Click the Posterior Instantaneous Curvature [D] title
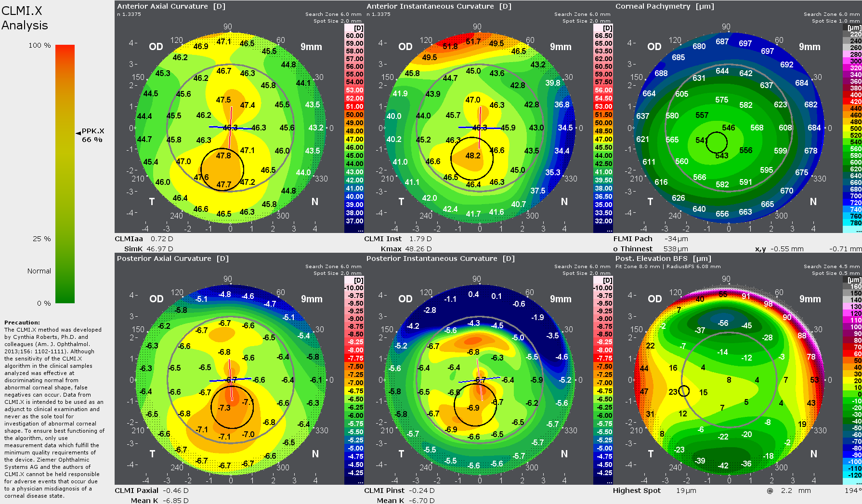This screenshot has height=504, width=862. click(441, 258)
